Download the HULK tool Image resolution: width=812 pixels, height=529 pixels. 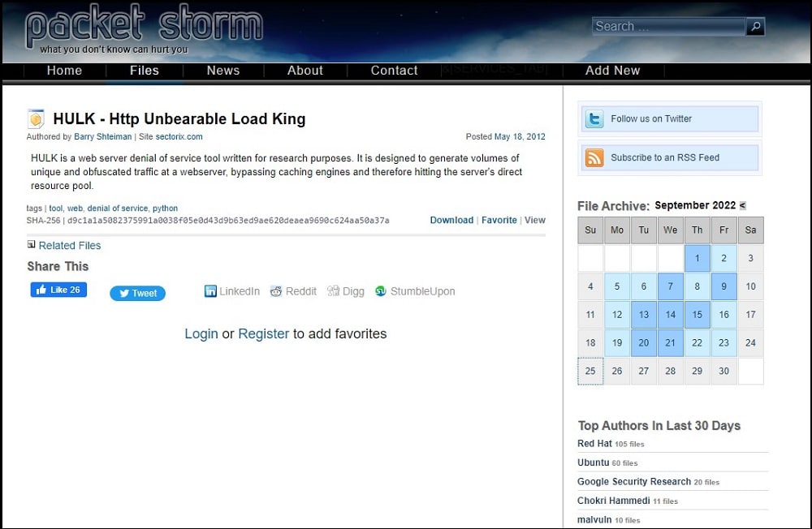[x=451, y=220]
